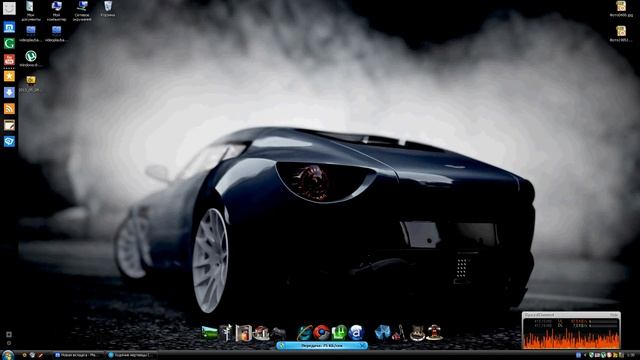Viewport: 640px width, 360px height.
Task: Launch the door-shaped dock icon
Action: (x=244, y=333)
